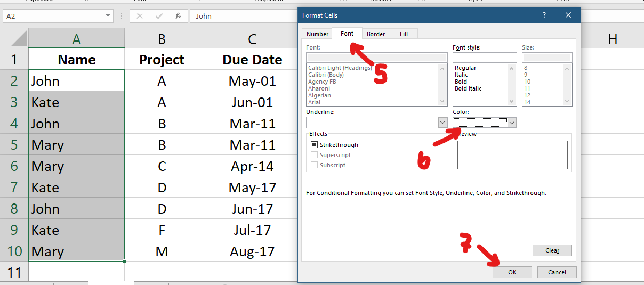Toggle the Subscript checkbox

point(315,165)
